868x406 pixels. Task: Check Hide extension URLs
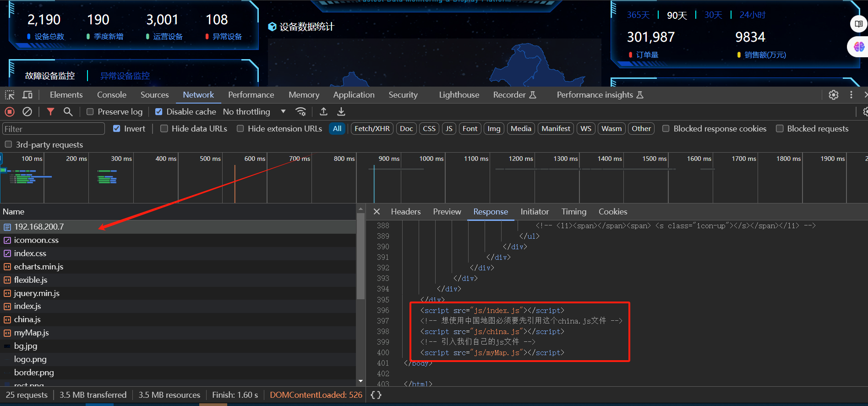240,129
